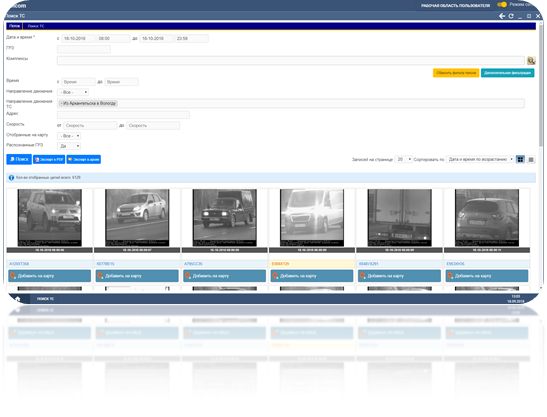Toggle the mode switch in the top bar
Viewport: 547px width, 417px height.
pyautogui.click(x=502, y=5)
